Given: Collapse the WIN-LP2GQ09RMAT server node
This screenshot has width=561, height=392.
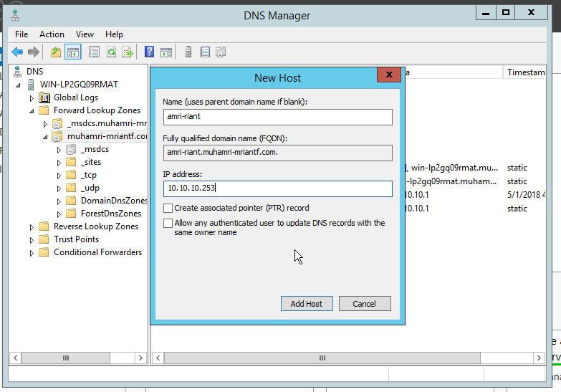Looking at the screenshot, I should 18,85.
